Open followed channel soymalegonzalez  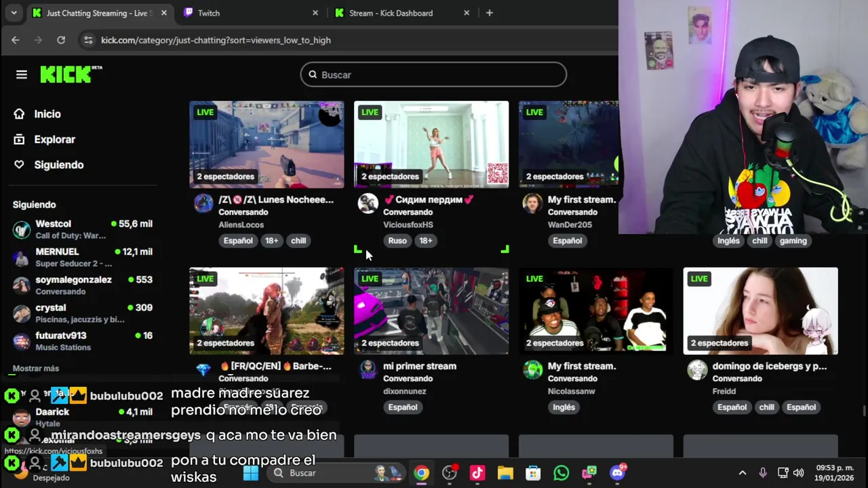pos(83,285)
